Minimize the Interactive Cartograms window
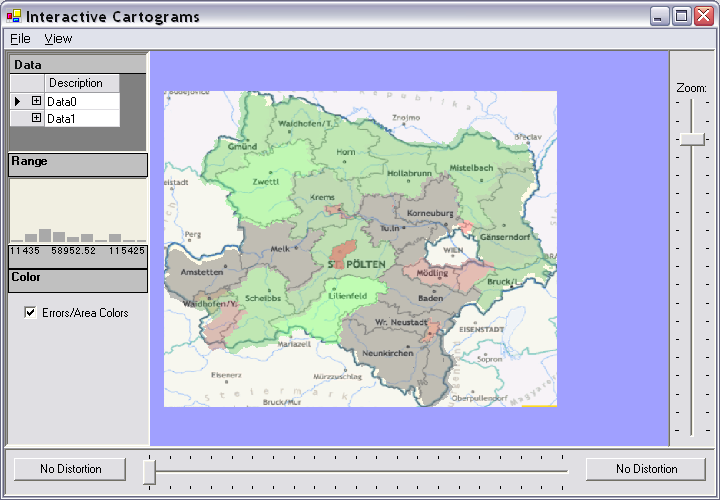This screenshot has width=720, height=500. click(659, 16)
